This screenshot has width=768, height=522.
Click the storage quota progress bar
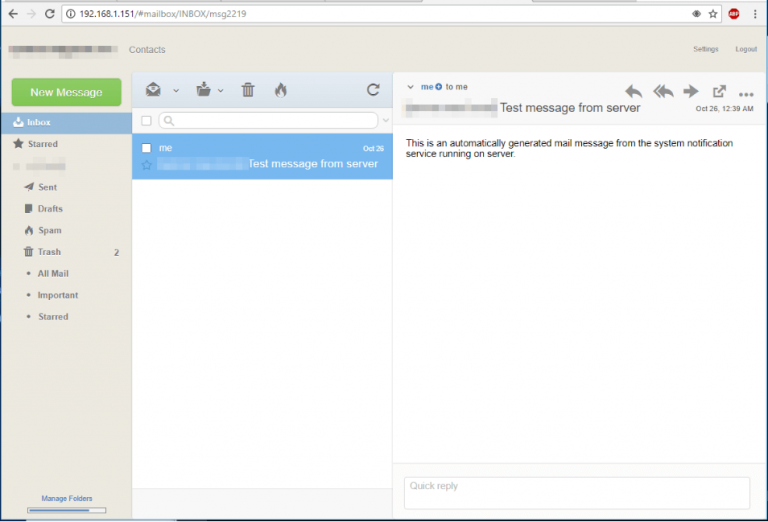point(67,510)
